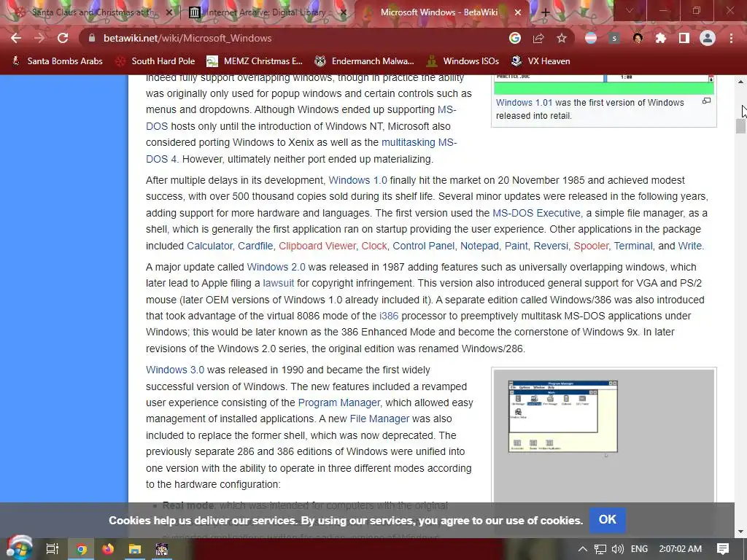Image resolution: width=747 pixels, height=560 pixels.
Task: Accept cookies with the OK button
Action: [608, 519]
